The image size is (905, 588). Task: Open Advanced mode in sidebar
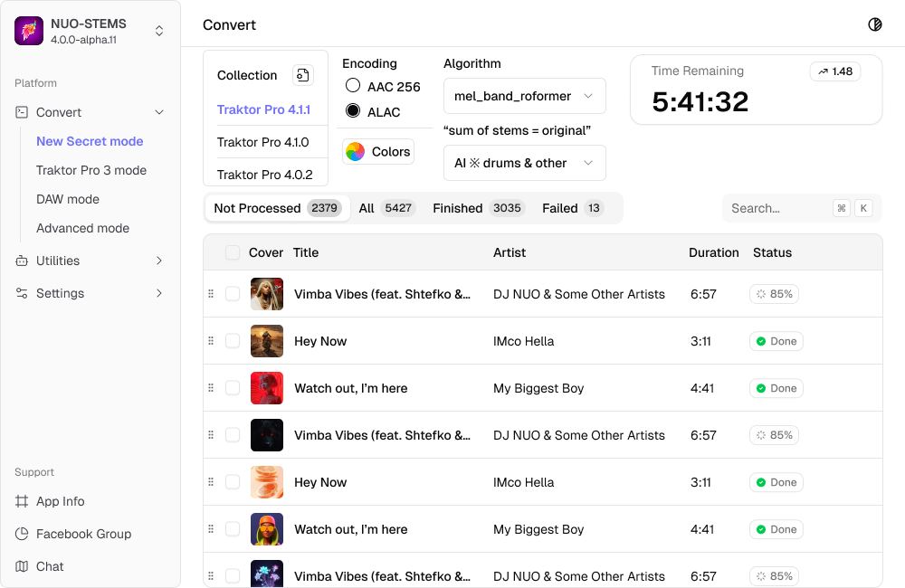click(82, 228)
